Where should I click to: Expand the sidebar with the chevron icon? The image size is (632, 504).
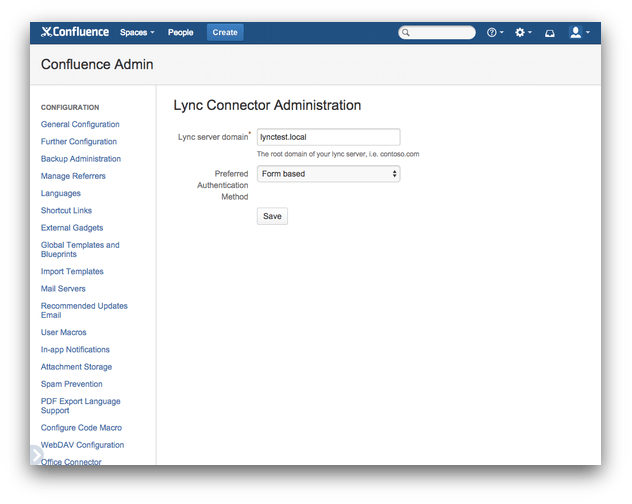(36, 455)
